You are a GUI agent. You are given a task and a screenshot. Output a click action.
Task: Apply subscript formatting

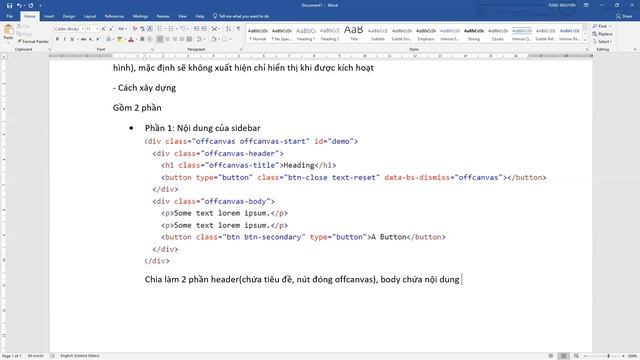(x=90, y=39)
